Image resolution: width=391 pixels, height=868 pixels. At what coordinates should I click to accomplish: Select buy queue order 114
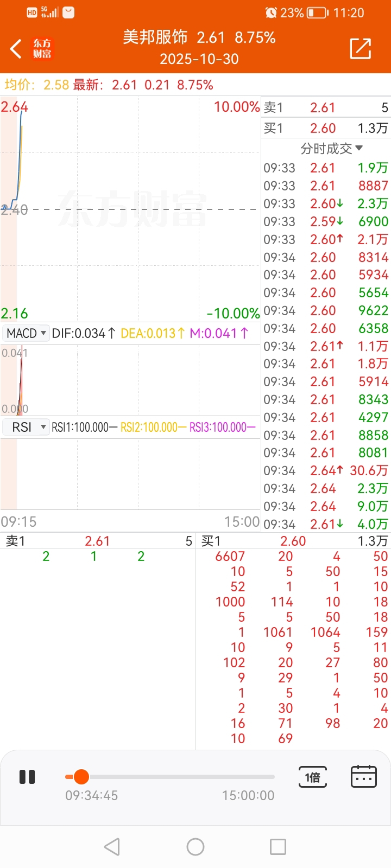click(x=282, y=602)
